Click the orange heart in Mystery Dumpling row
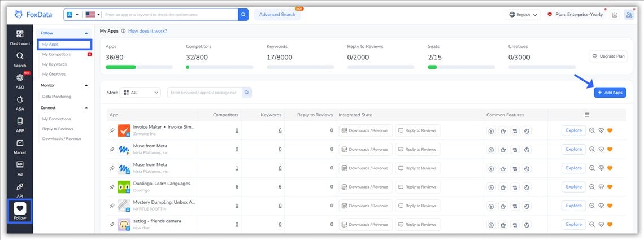The height and width of the screenshot is (240, 644). (x=610, y=206)
